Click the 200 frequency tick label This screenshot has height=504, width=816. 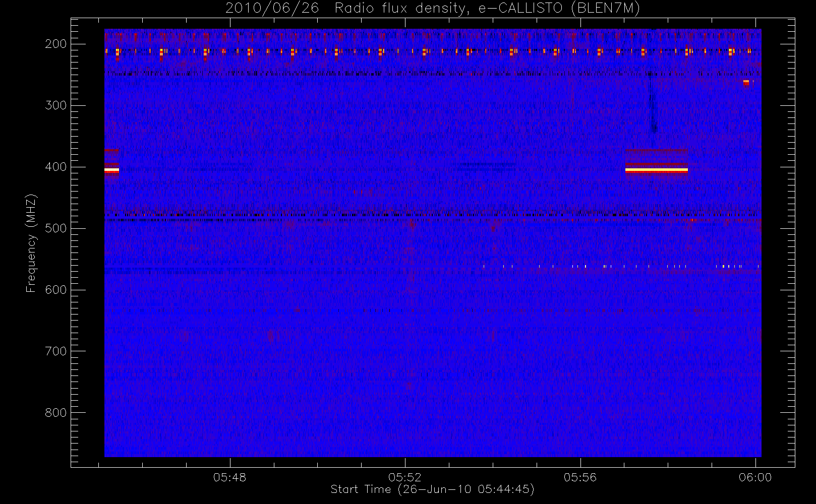tap(56, 44)
